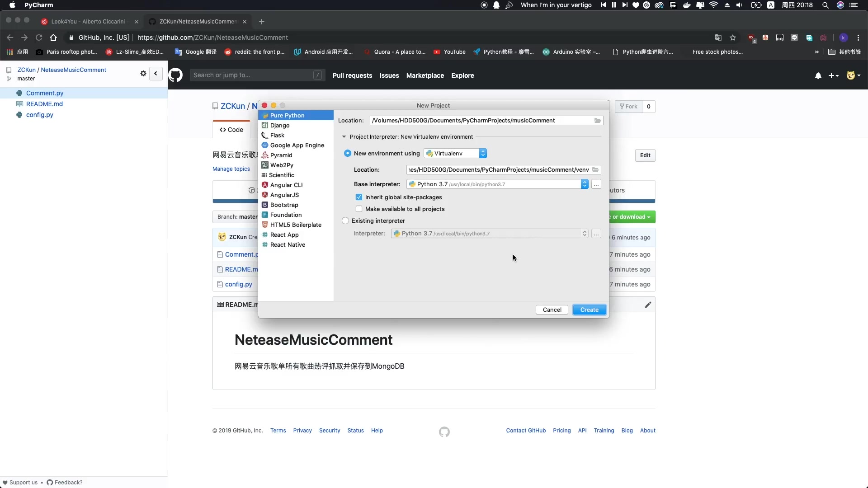Image resolution: width=868 pixels, height=488 pixels.
Task: Open Issues in GitHub header
Action: click(x=389, y=75)
